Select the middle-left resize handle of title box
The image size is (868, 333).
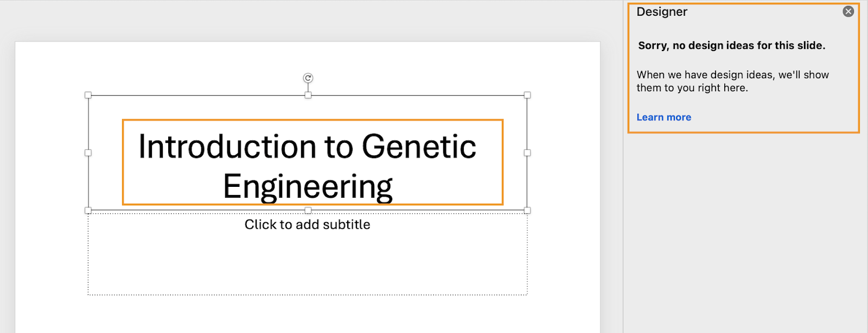coord(88,153)
